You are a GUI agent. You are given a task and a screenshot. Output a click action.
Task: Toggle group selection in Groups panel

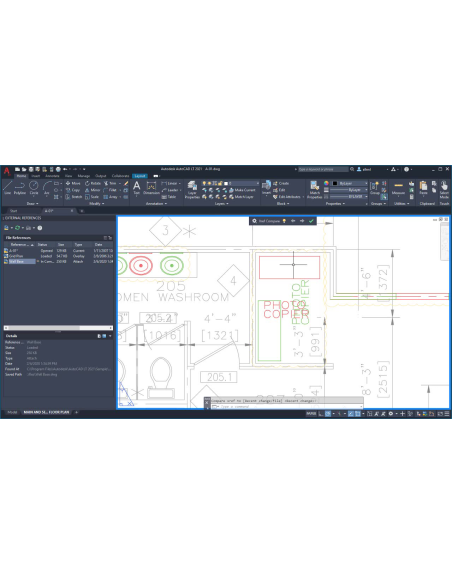click(384, 197)
